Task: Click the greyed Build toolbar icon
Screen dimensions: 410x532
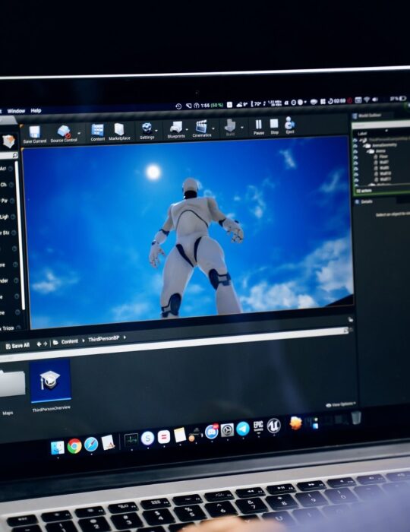Action: (x=230, y=125)
